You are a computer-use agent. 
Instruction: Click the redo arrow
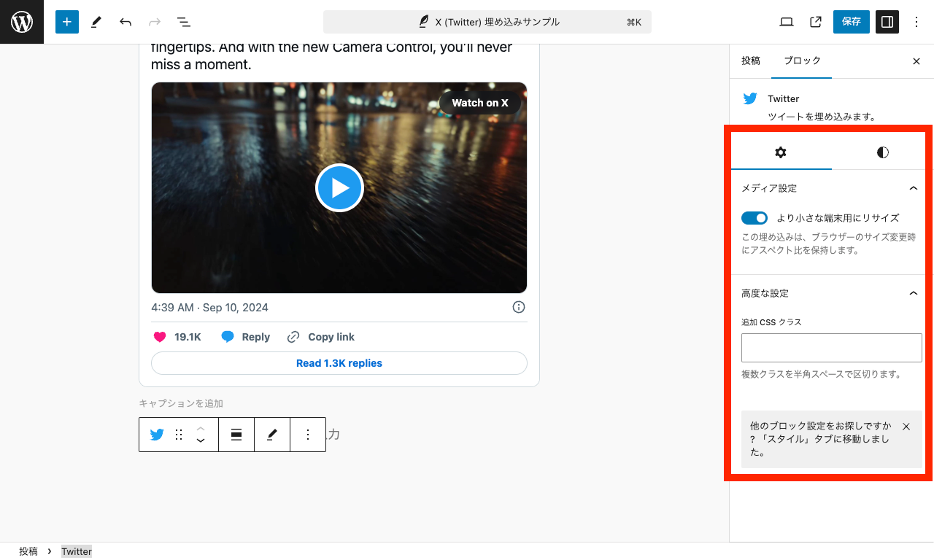tap(155, 22)
